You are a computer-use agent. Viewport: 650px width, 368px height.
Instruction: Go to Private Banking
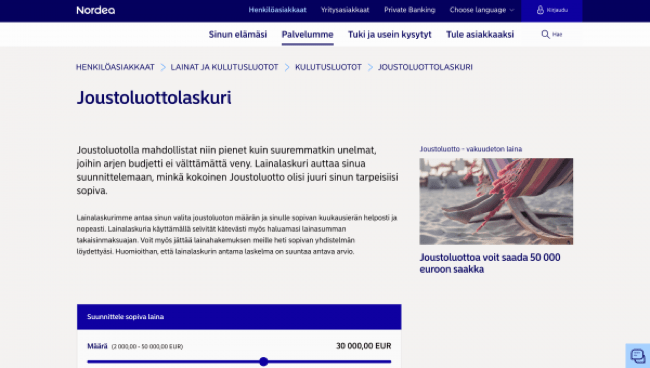[x=410, y=10]
